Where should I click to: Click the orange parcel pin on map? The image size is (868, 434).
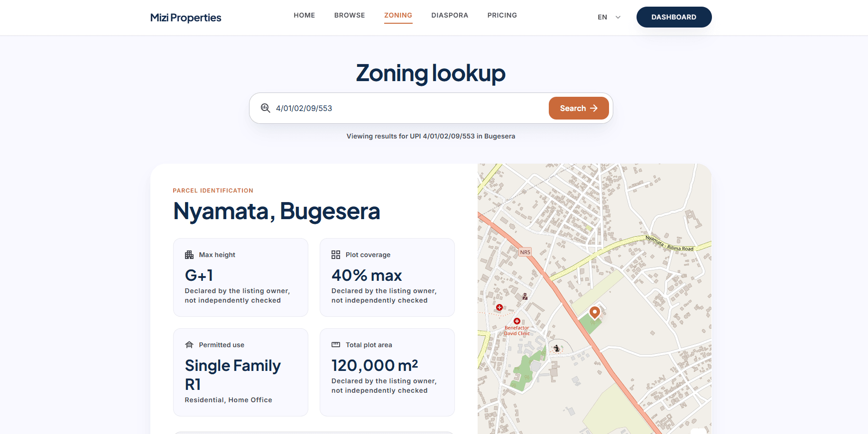pos(594,313)
